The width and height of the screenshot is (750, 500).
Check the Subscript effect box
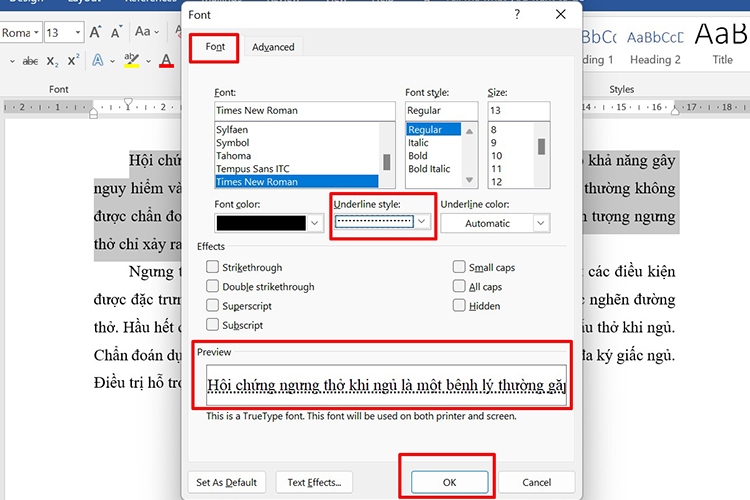212,324
